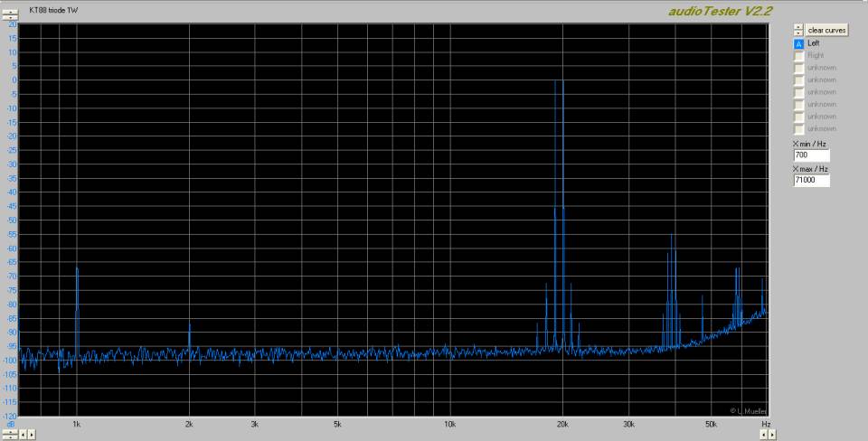The height and width of the screenshot is (441, 868).
Task: Tick the first unknown curve checkbox
Action: tap(798, 68)
